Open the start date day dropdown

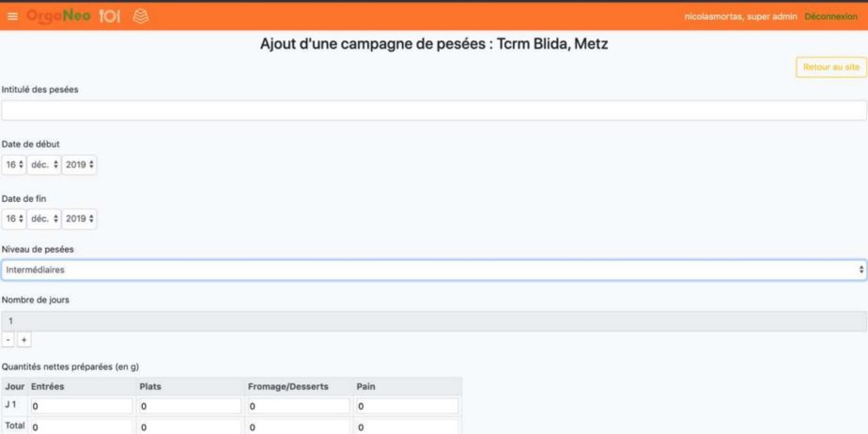(x=14, y=164)
